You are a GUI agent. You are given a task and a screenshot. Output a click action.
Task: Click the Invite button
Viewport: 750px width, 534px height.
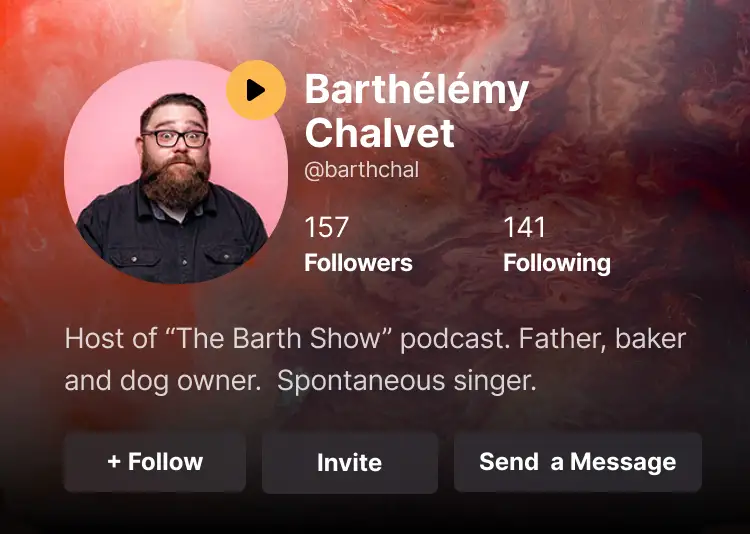coord(350,463)
